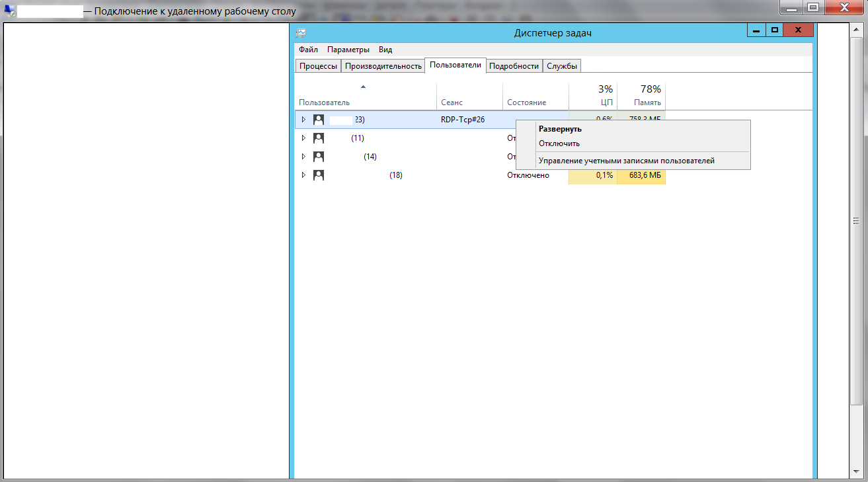Viewport: 868px width, 482px height.
Task: Select Управление учетными записями пользователей
Action: point(626,161)
